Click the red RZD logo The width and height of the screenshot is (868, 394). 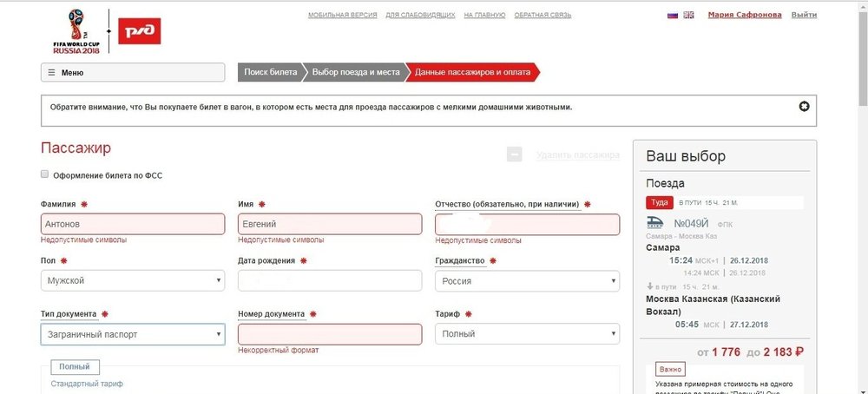coord(139,31)
